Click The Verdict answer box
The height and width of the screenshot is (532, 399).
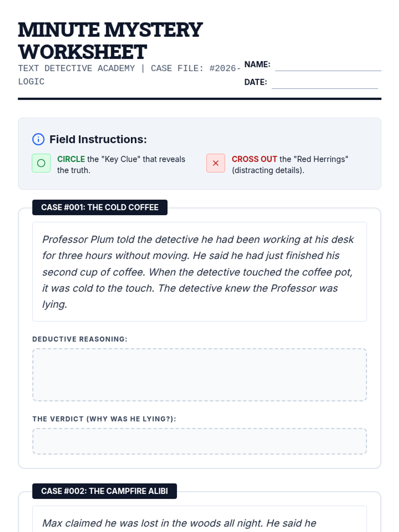[x=199, y=441]
